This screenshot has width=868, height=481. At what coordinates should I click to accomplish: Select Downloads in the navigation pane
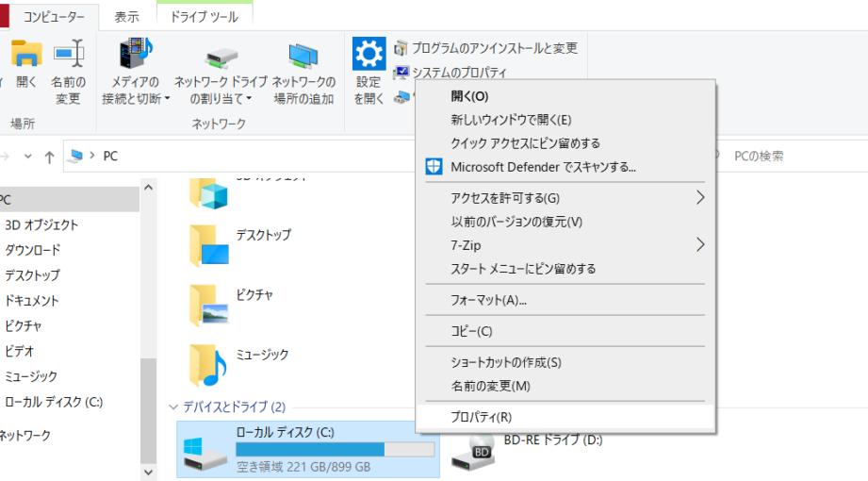33,250
